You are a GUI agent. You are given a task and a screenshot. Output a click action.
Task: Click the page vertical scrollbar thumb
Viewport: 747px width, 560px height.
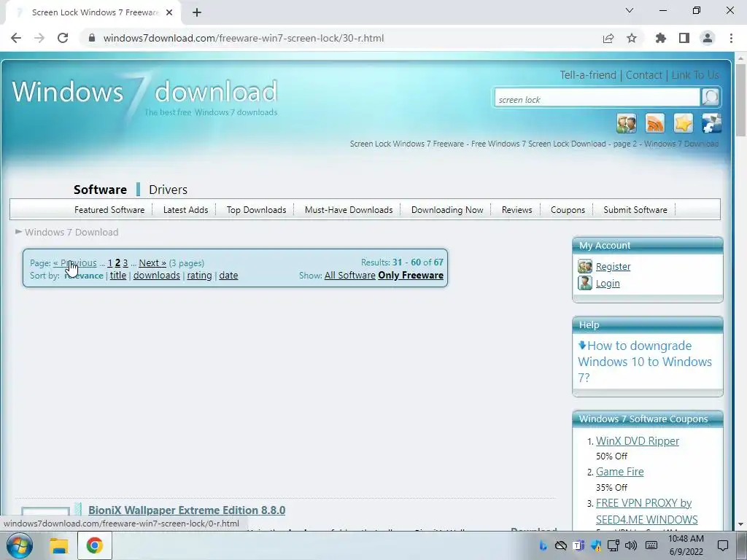pos(740,100)
